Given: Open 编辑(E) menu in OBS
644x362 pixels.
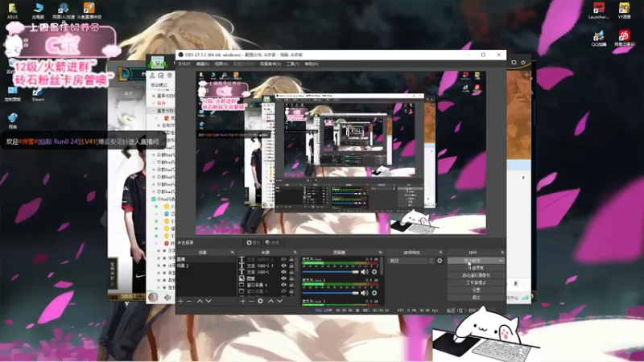Looking at the screenshot, I should [x=203, y=64].
